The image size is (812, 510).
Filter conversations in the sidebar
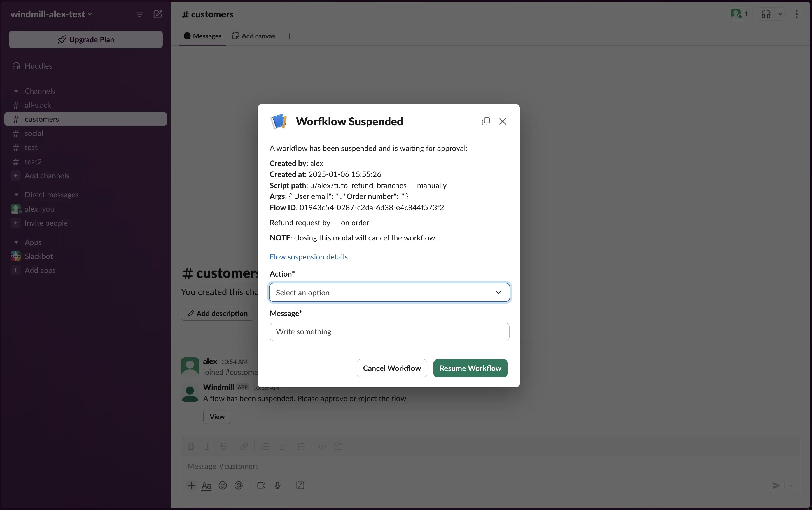click(140, 14)
